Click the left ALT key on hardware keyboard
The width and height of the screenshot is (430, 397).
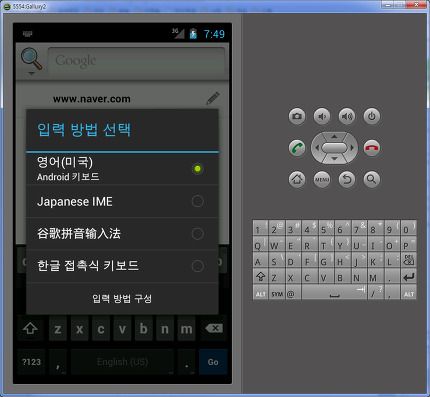[x=260, y=293]
